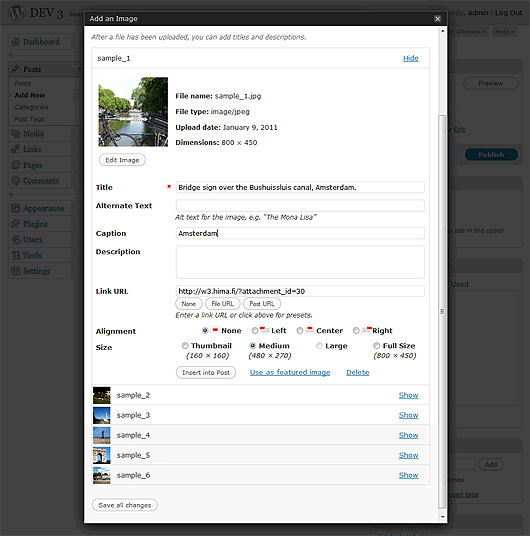Click the dialog's vertical scrollbar thumb
Screen dimensions: 530x536
click(442, 311)
